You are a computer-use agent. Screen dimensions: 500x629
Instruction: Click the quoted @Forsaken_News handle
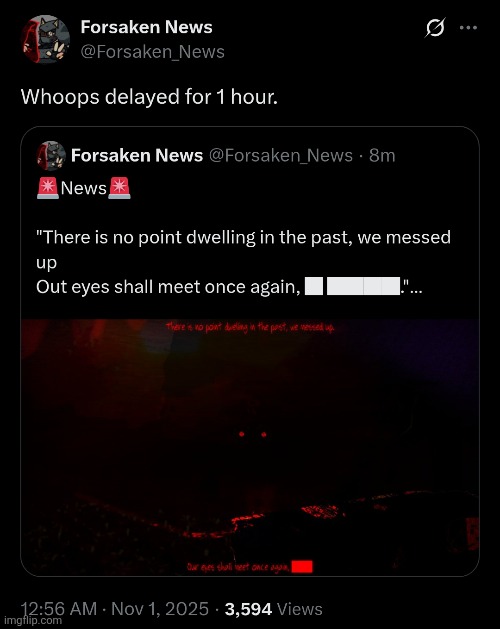(x=280, y=155)
